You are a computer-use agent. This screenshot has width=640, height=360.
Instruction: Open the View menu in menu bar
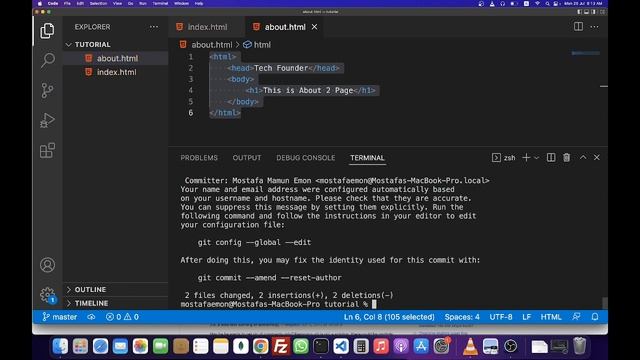[x=118, y=3]
